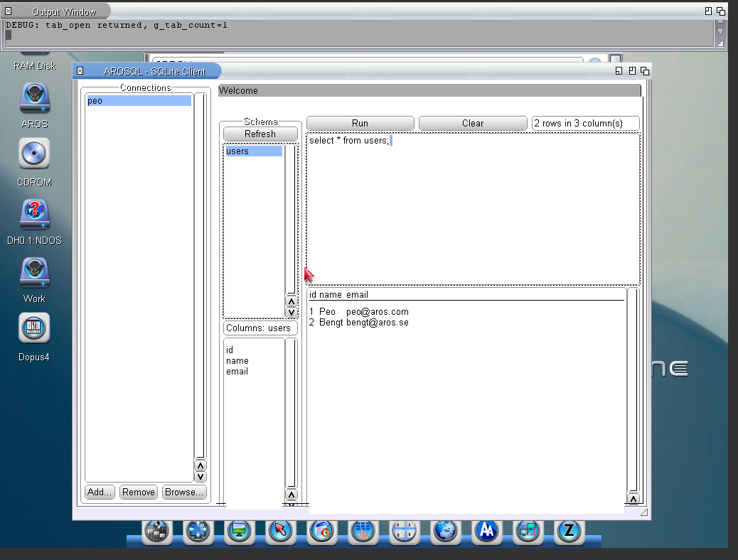Click the AROSQL zoom gadget
The width and height of the screenshot is (738, 560).
coord(632,71)
